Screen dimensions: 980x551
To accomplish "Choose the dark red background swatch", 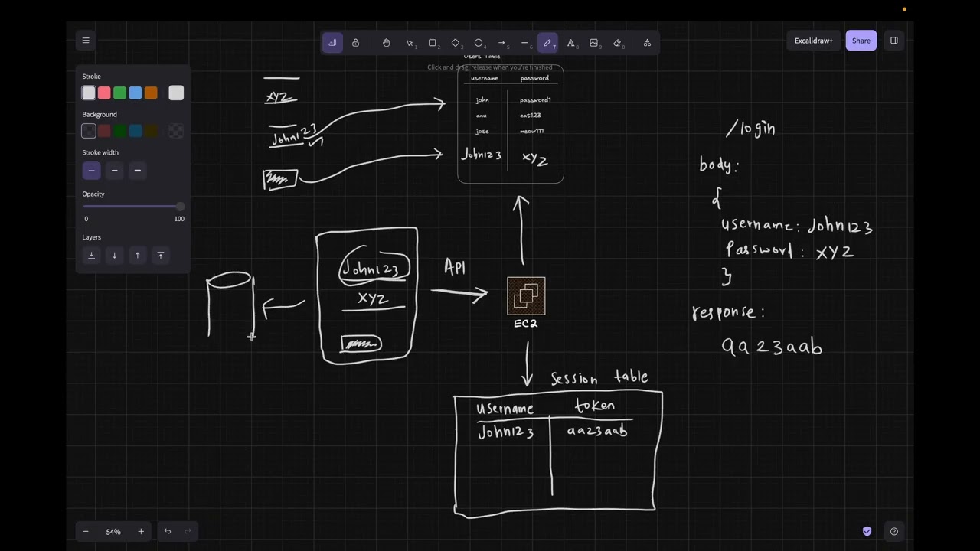I will coord(104,131).
